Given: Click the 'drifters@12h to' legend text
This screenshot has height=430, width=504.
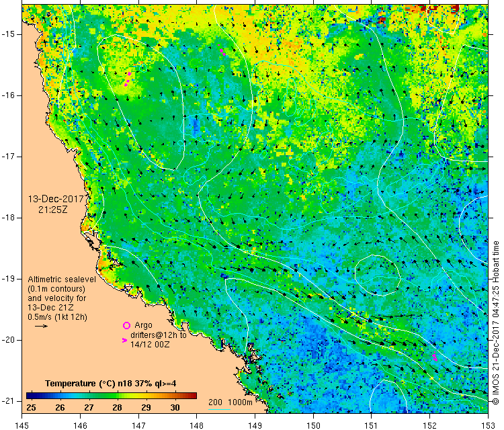Looking at the screenshot, I should point(159,335).
